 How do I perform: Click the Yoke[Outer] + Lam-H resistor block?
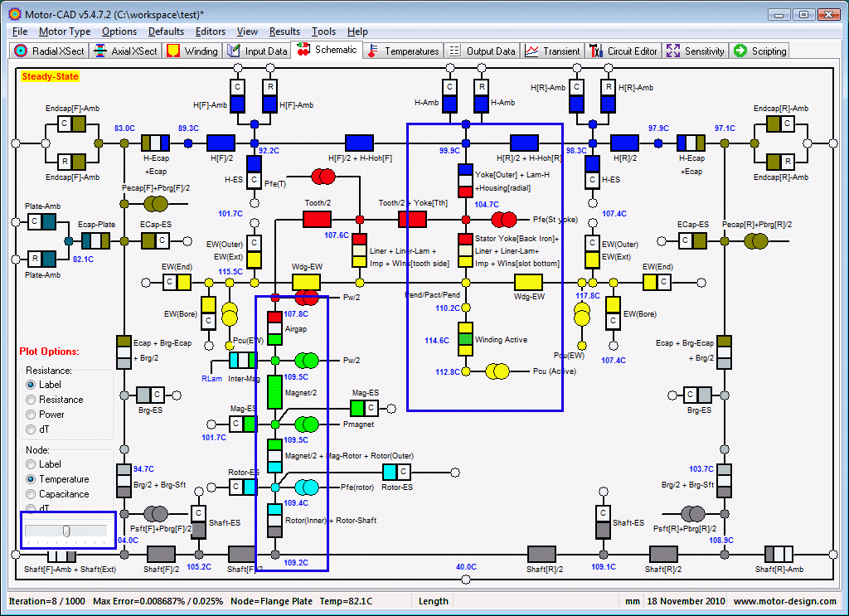(466, 181)
